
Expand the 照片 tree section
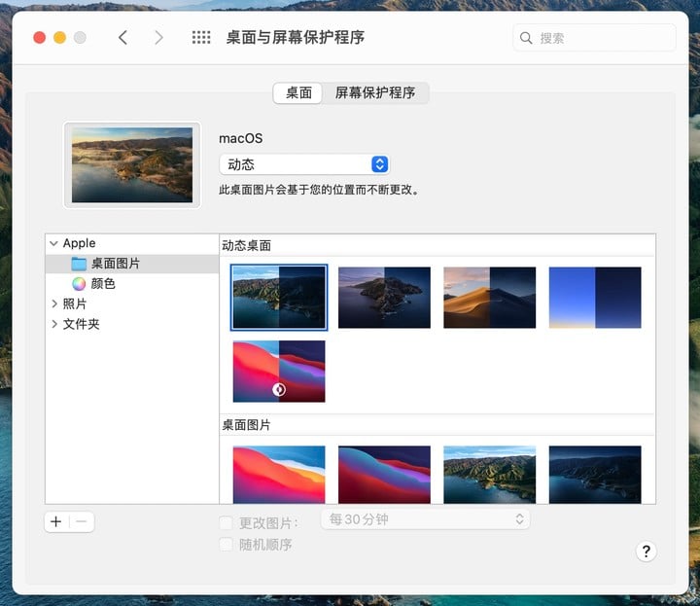tap(53, 304)
